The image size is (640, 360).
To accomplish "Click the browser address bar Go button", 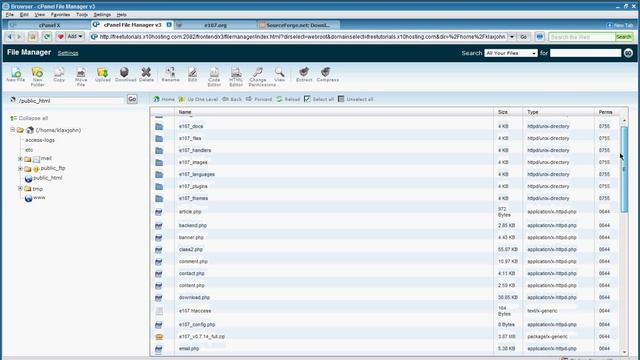I will click(523, 37).
